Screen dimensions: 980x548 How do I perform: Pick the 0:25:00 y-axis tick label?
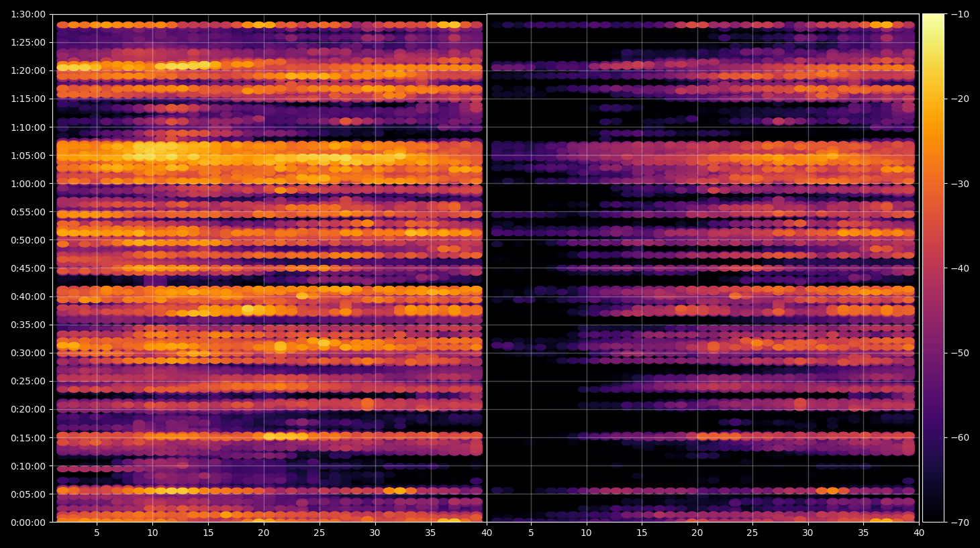coord(28,381)
